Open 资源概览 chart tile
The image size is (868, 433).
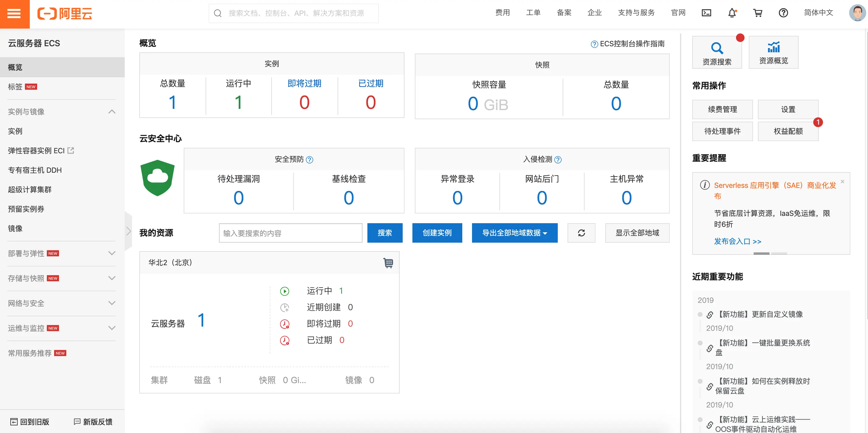click(773, 53)
